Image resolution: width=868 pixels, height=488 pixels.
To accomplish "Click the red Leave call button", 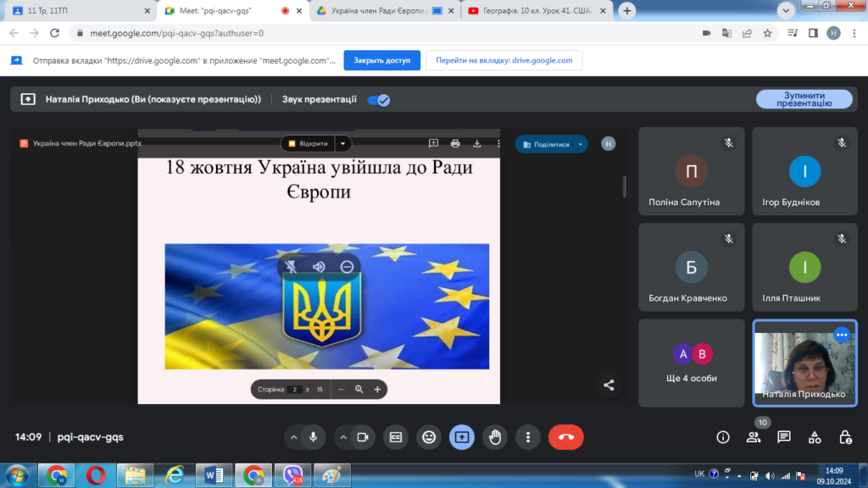I will pos(565,437).
